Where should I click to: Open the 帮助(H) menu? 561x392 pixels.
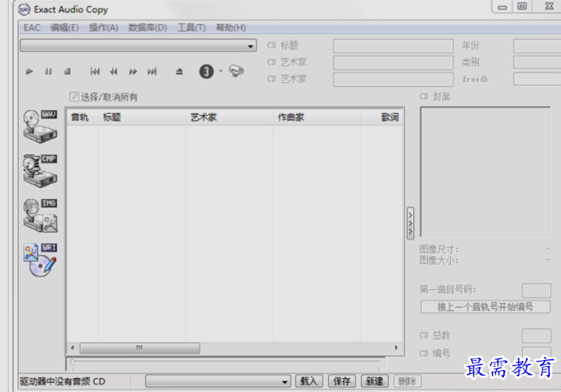pos(230,27)
